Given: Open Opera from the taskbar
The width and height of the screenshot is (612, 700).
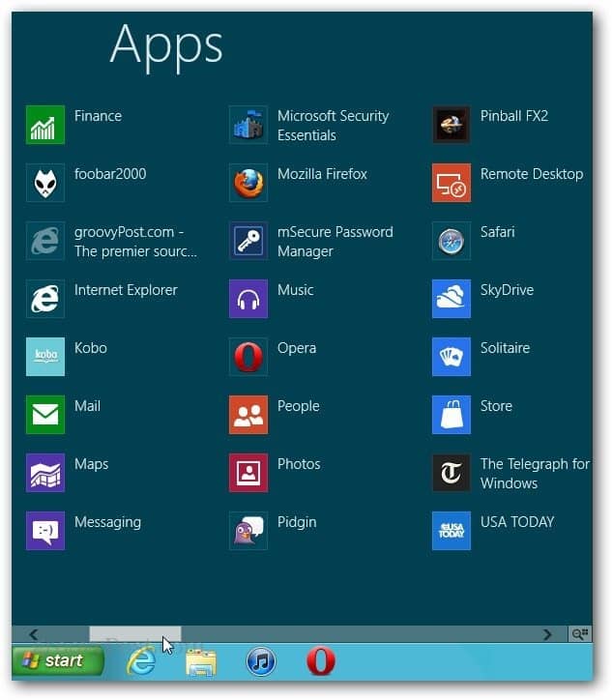Looking at the screenshot, I should (321, 660).
